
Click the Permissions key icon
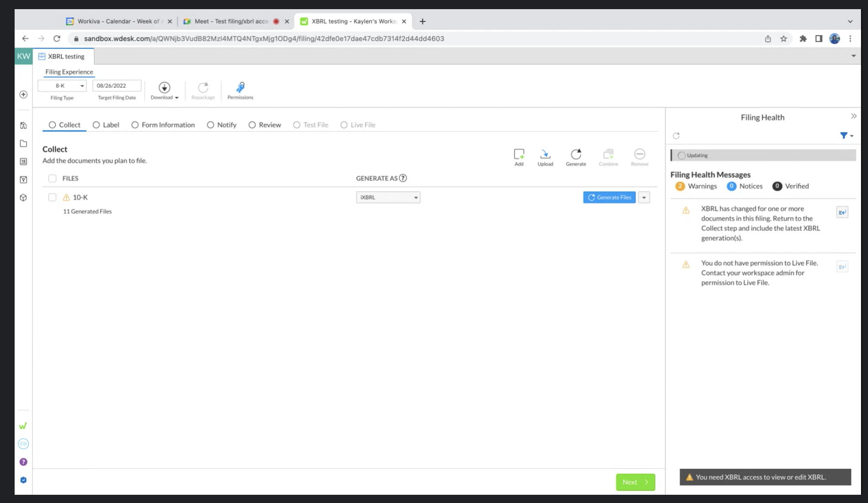240,88
